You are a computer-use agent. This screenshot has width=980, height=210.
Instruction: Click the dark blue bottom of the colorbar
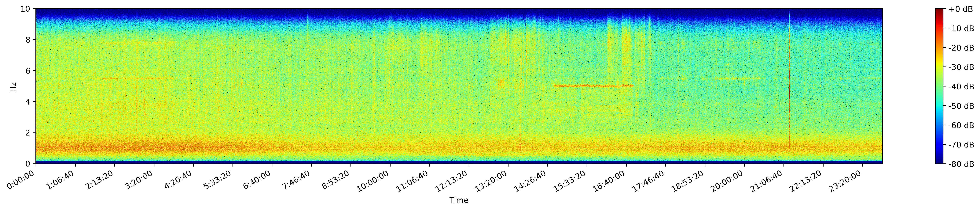click(x=939, y=162)
